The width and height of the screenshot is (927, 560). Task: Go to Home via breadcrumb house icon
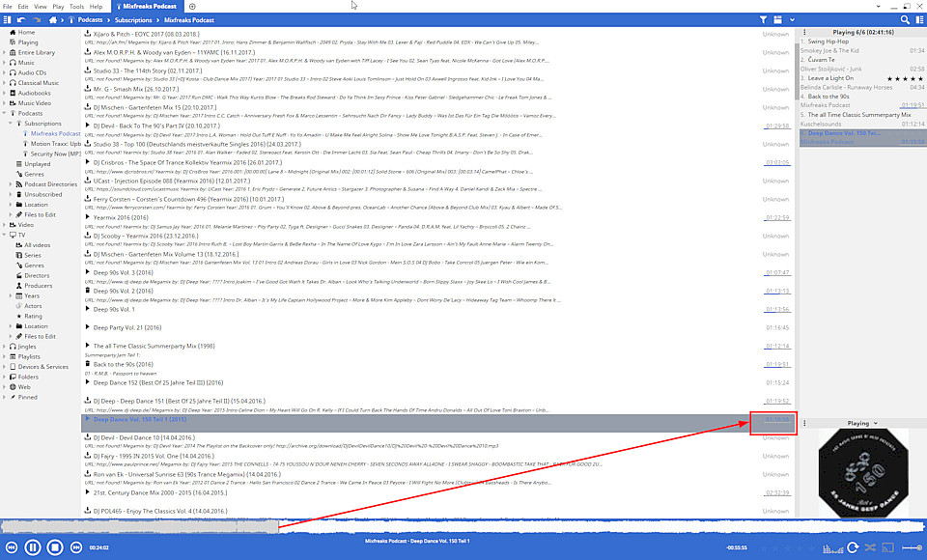pyautogui.click(x=52, y=19)
